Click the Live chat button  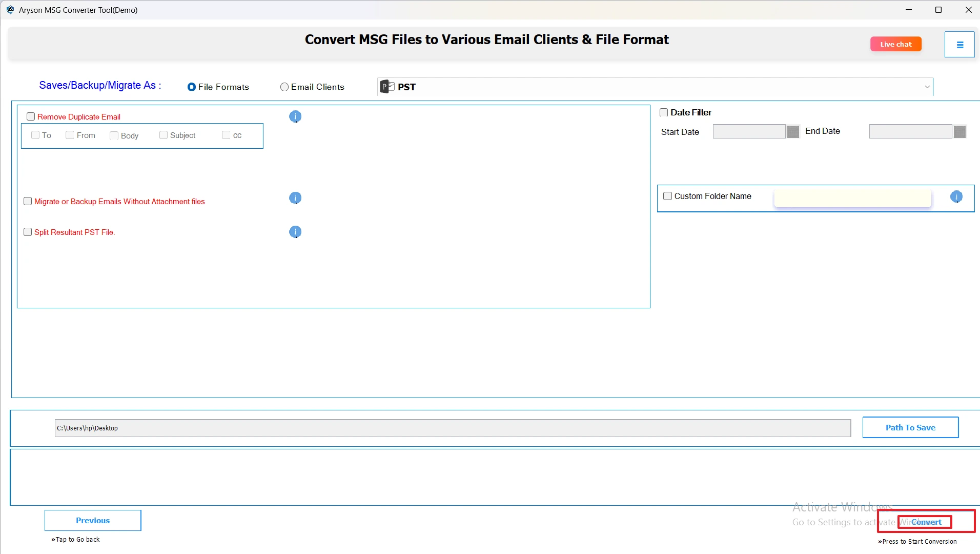[x=895, y=44]
